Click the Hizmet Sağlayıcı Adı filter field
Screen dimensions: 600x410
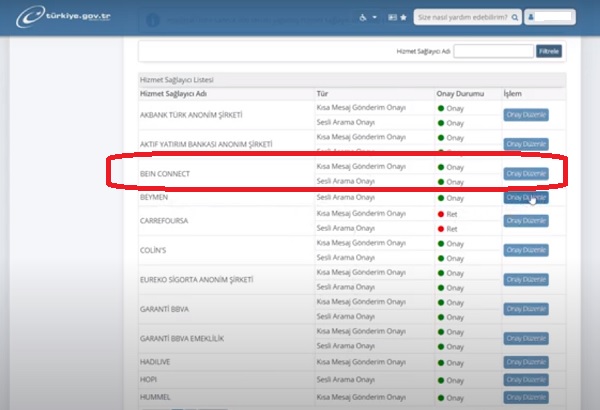coord(494,51)
